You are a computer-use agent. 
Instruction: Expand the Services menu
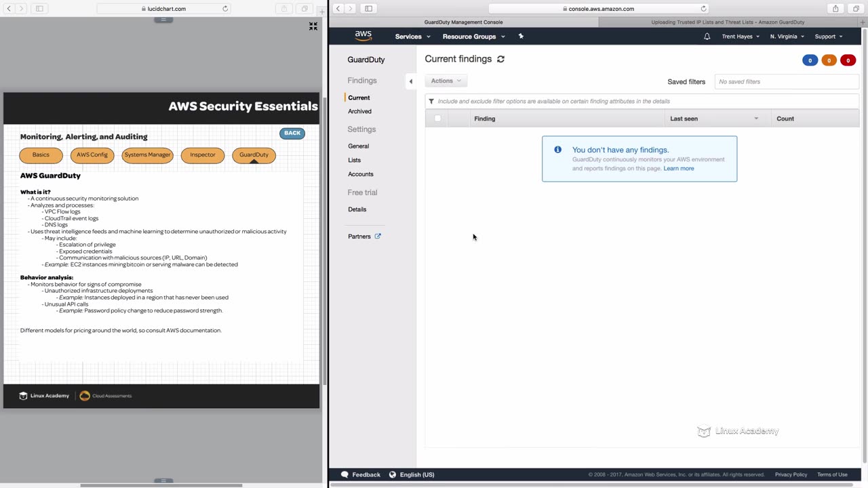[x=412, y=37]
